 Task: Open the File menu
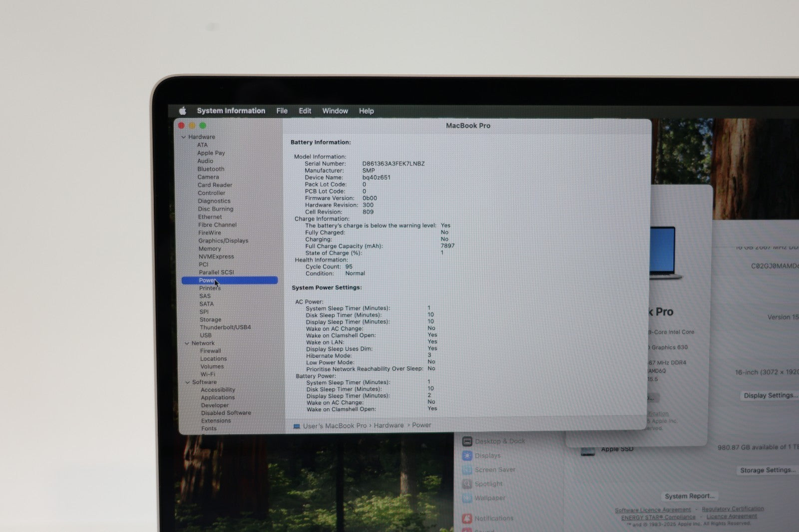[x=282, y=111]
